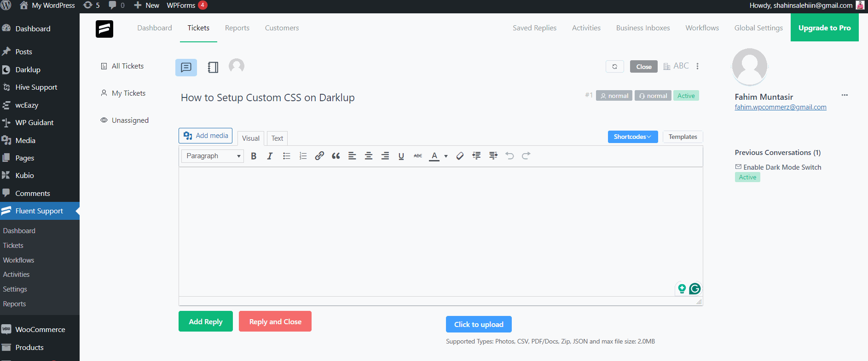This screenshot has height=361, width=868.
Task: Redo the last edit
Action: pyautogui.click(x=526, y=156)
